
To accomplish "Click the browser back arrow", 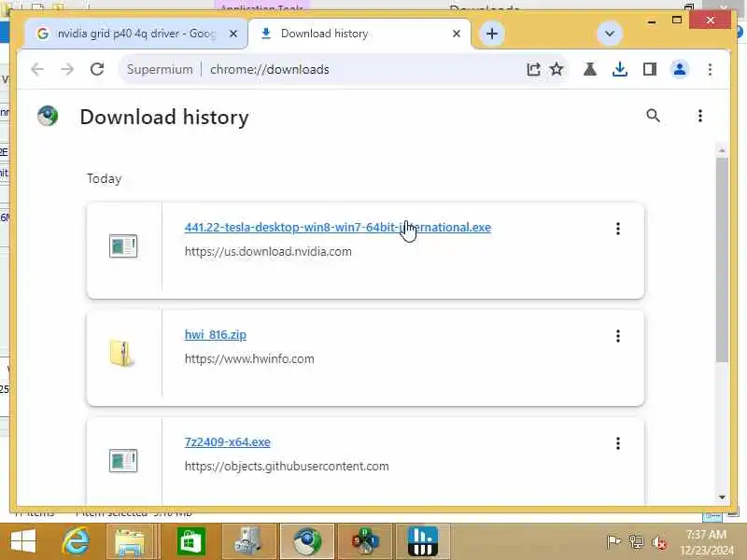I will tap(37, 69).
